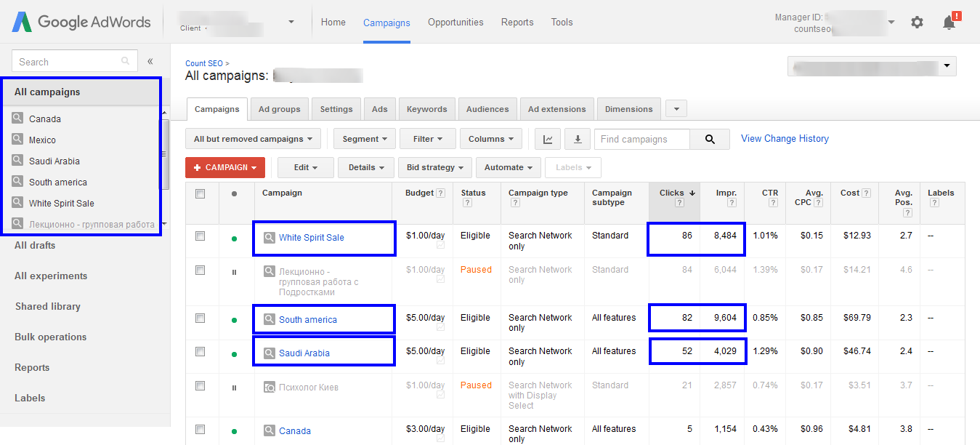Open the Bid strategy dropdown
980x445 pixels.
[435, 167]
